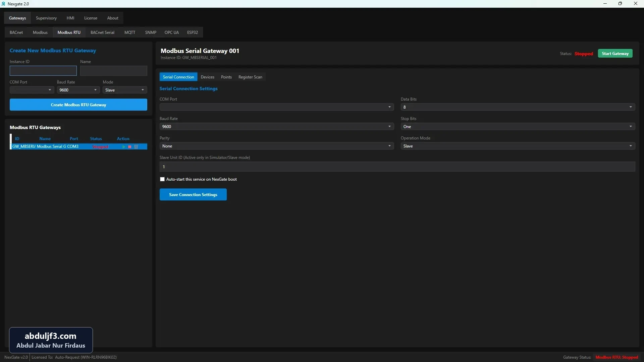Expand the Parity dropdown
The image size is (644, 362).
tap(276, 146)
